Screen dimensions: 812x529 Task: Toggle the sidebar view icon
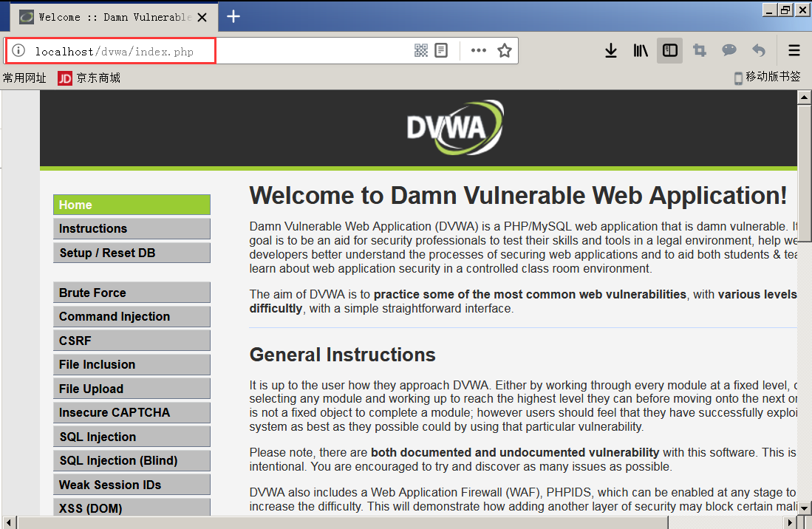point(669,50)
